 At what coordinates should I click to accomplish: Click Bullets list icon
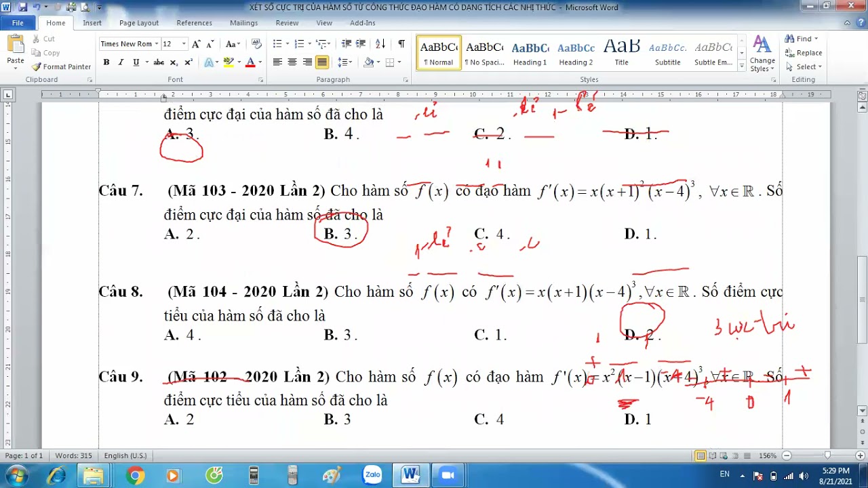click(277, 44)
